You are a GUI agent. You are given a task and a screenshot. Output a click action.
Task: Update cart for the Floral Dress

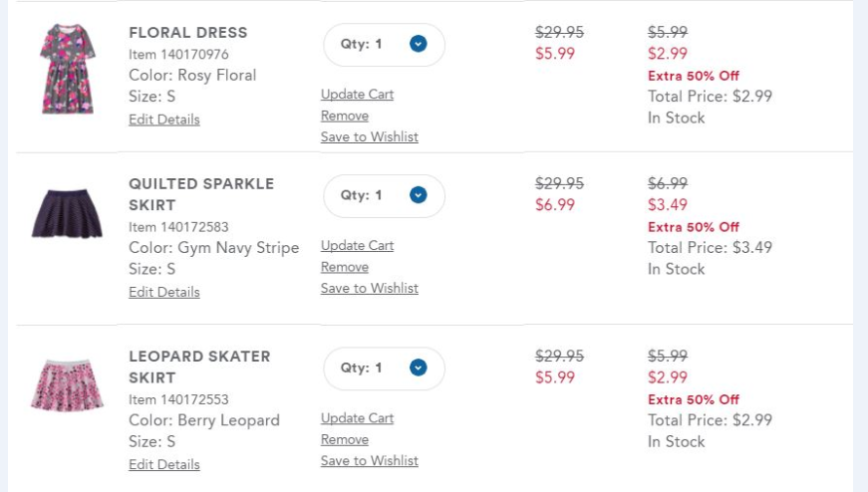click(x=357, y=95)
